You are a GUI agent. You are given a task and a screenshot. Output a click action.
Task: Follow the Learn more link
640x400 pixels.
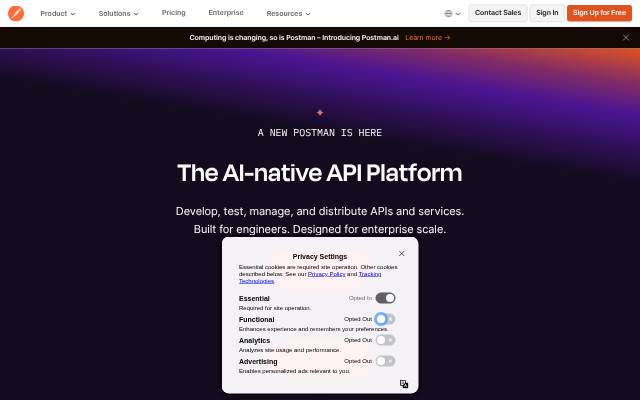coord(427,38)
